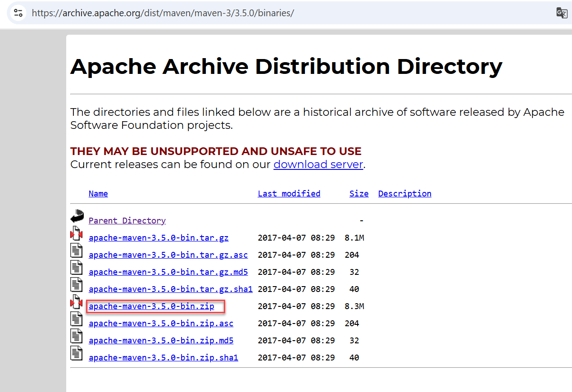Click the file icon beside bin.tar.gz.sha1
Screen dimensions: 572x392
77,285
